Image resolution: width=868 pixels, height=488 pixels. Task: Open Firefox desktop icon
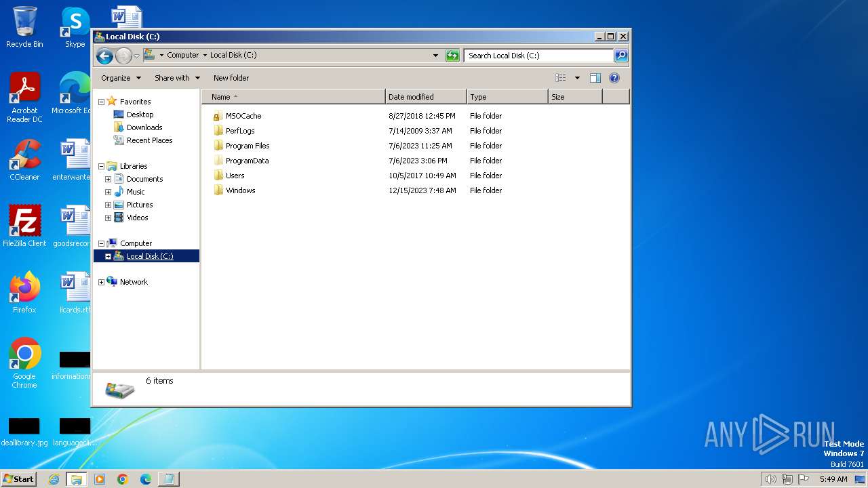coord(24,293)
